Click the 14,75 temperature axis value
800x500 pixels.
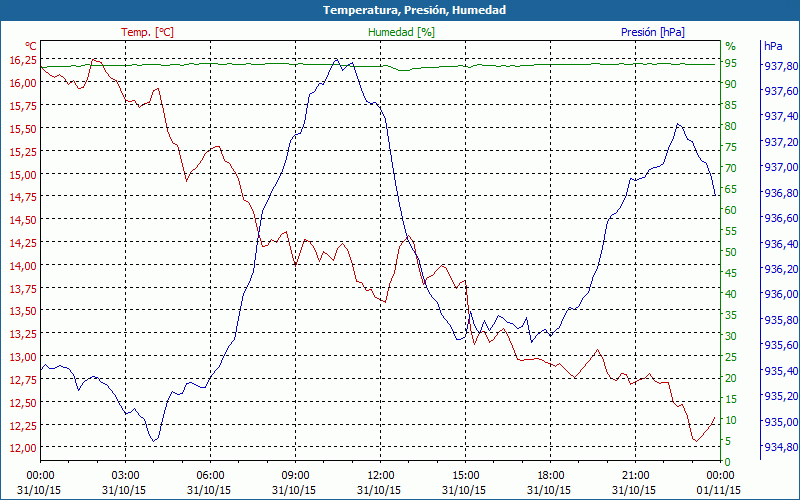pos(23,196)
